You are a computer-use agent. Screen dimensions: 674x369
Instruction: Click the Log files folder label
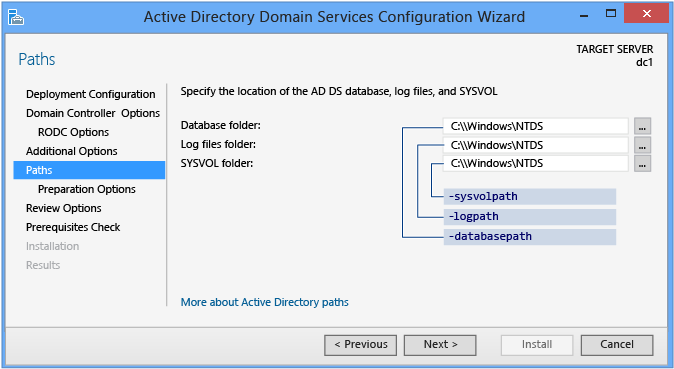218,144
